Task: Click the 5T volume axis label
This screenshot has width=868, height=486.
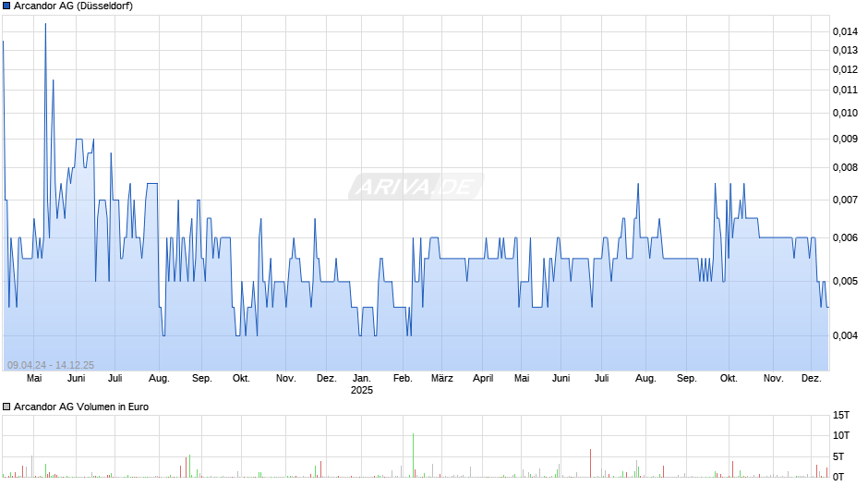Action: 838,456
